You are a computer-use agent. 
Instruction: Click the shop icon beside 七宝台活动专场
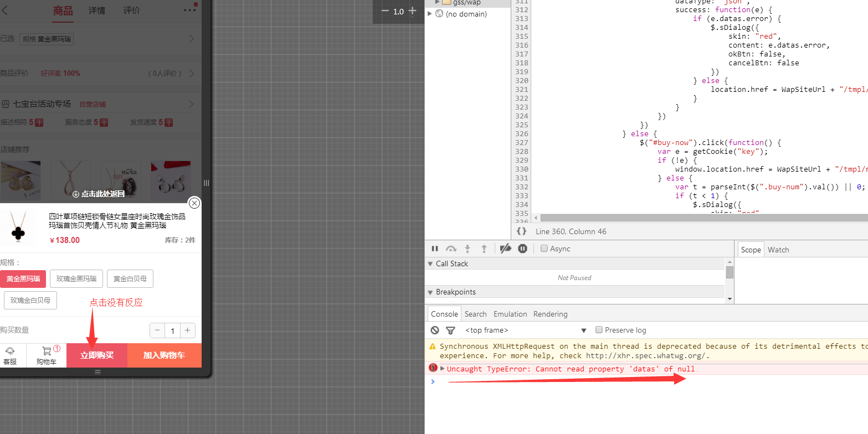6,104
